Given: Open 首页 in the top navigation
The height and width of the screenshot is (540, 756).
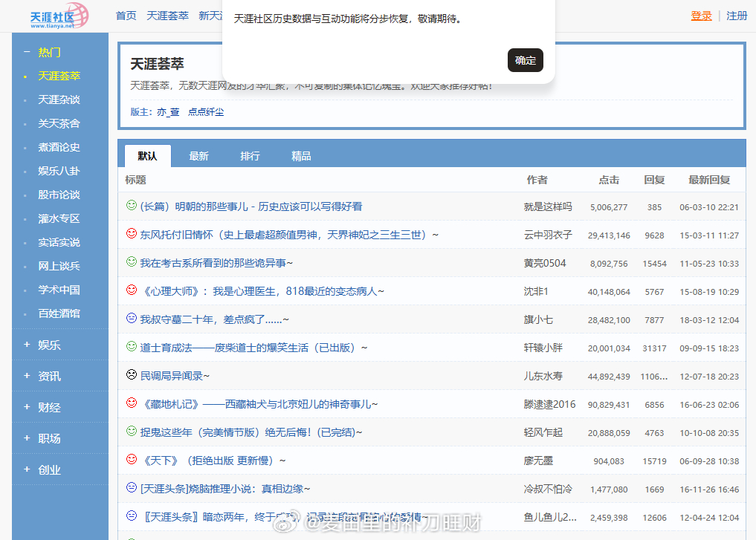Looking at the screenshot, I should (x=126, y=16).
